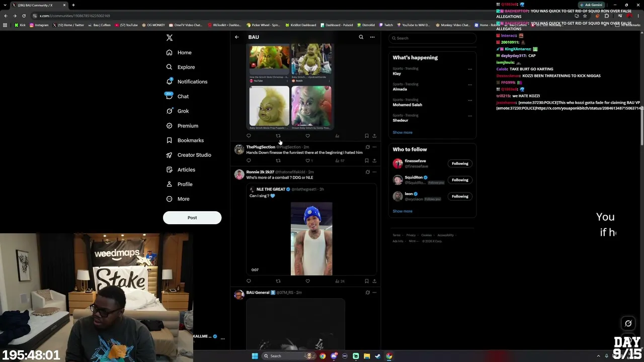Open the Explore page
The image size is (644, 362).
(181, 67)
